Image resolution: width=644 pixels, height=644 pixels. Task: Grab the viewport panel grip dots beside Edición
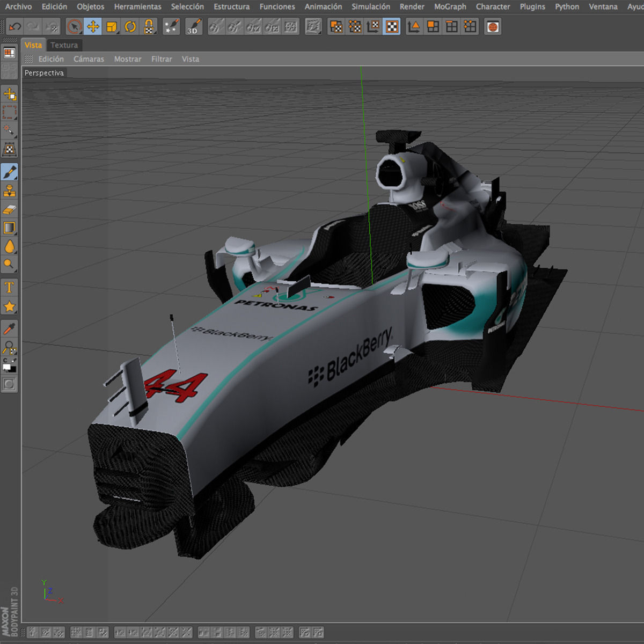29,59
